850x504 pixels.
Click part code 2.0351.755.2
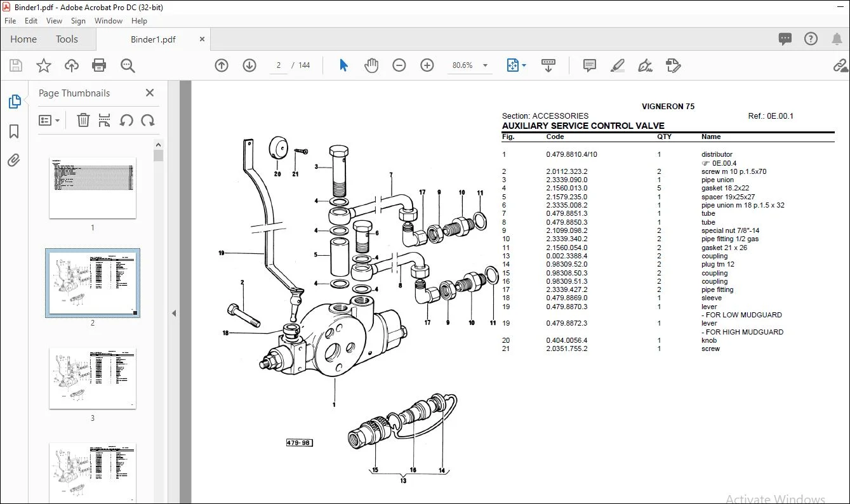point(567,348)
